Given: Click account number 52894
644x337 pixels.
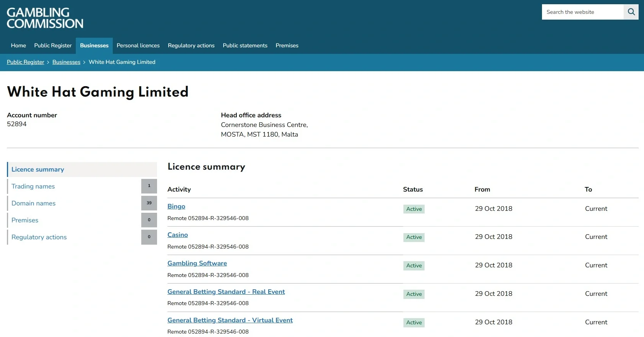Looking at the screenshot, I should point(17,124).
